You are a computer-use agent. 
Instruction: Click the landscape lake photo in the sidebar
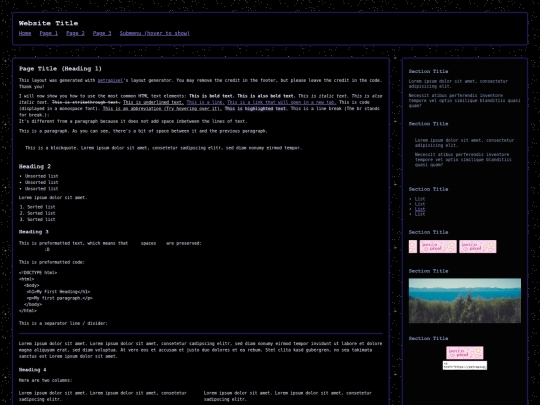click(465, 301)
